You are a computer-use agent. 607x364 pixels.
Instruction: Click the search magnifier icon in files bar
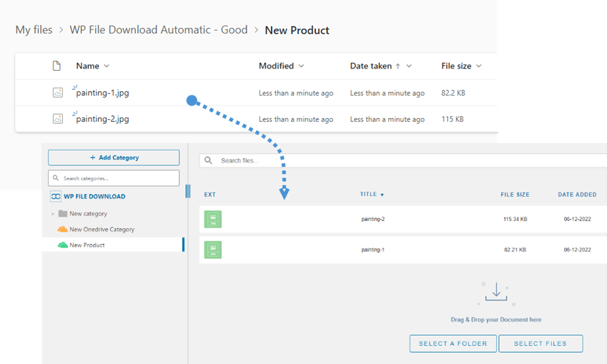[x=208, y=161]
